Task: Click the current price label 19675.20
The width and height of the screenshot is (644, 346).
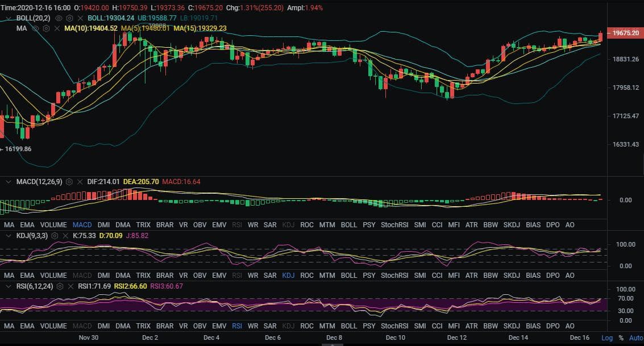Action: (624, 34)
